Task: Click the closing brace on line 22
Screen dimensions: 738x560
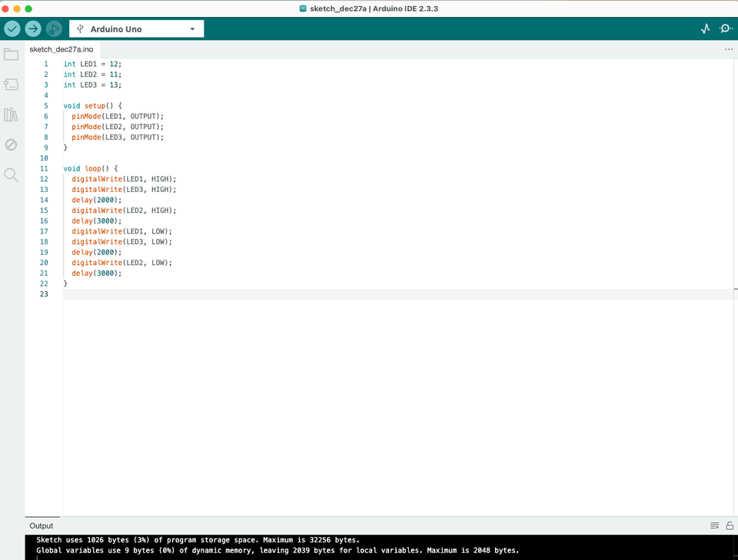Action: (x=65, y=283)
